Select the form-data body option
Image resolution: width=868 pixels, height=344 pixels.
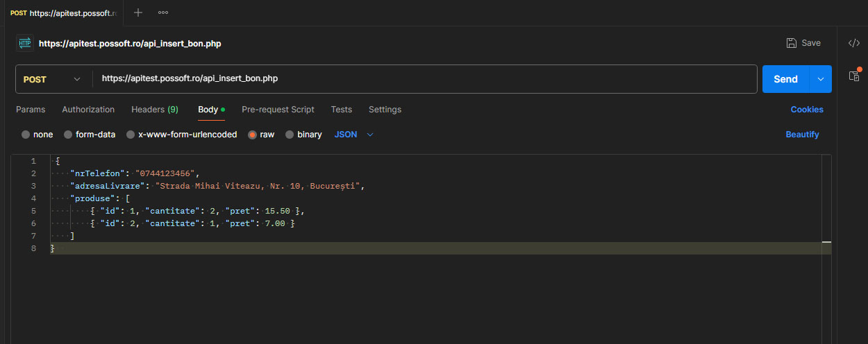click(90, 135)
